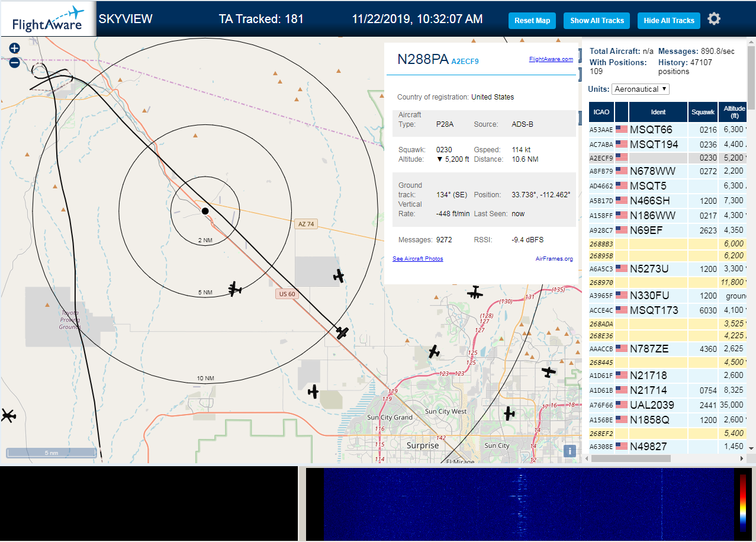Select aircraft icon beside the 5 NM label
756x542 pixels.
(x=236, y=288)
